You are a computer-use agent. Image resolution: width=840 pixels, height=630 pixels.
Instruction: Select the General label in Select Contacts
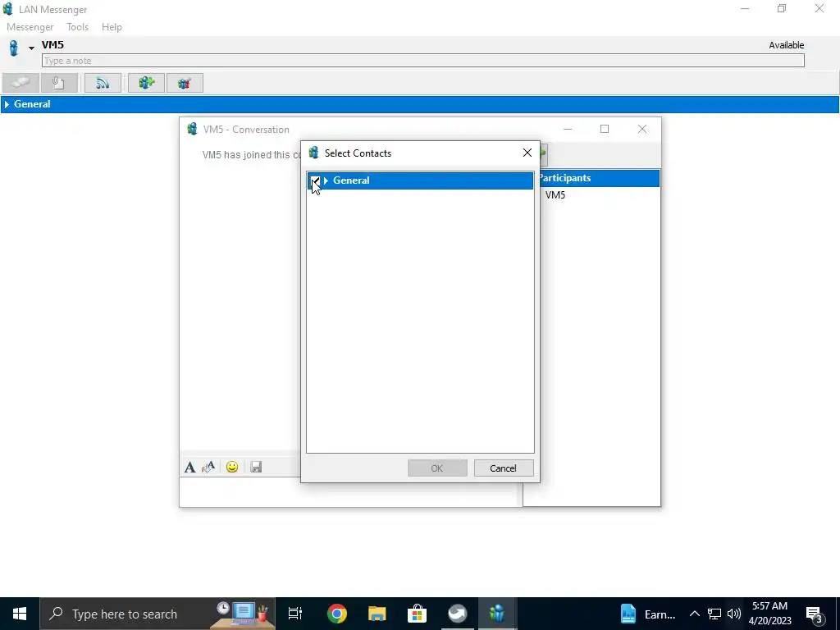click(351, 180)
